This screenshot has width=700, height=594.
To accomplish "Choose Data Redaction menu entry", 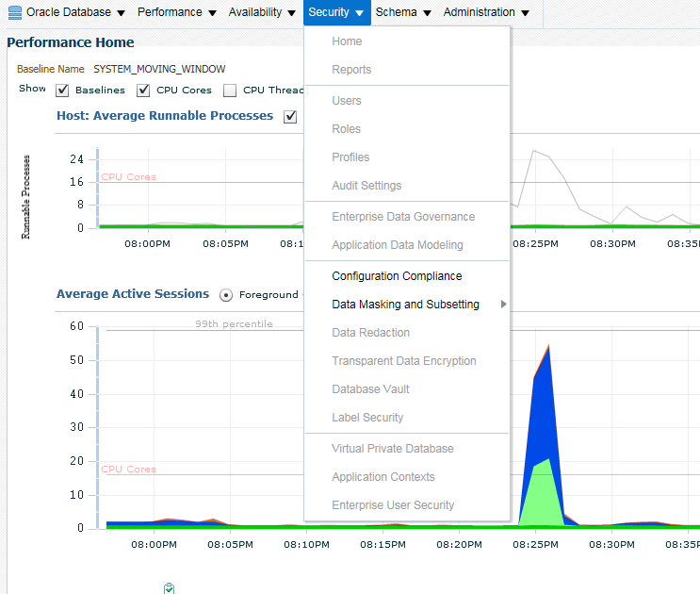I will (370, 333).
